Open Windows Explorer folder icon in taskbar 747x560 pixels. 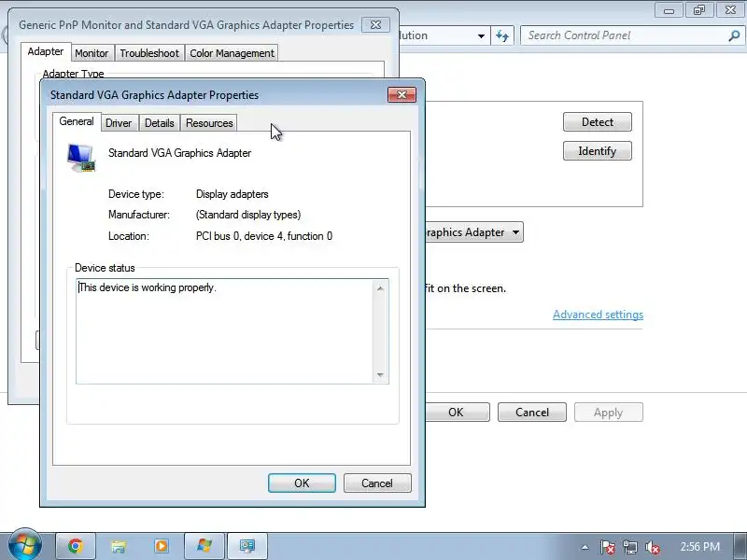pos(119,546)
